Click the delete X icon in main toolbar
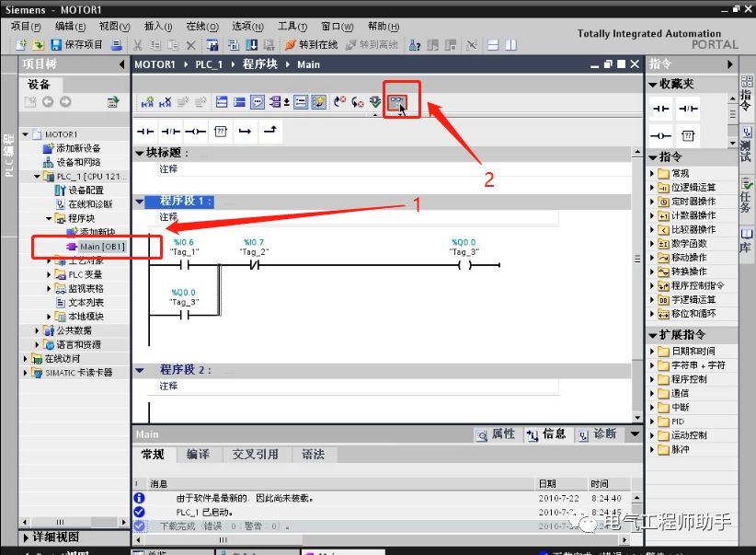756x555 pixels. [191, 45]
